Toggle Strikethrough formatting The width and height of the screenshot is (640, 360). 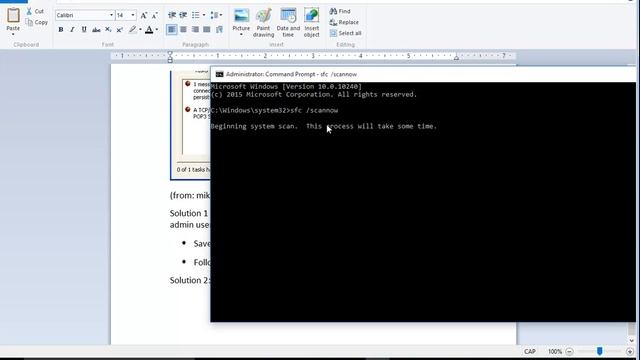(96, 29)
